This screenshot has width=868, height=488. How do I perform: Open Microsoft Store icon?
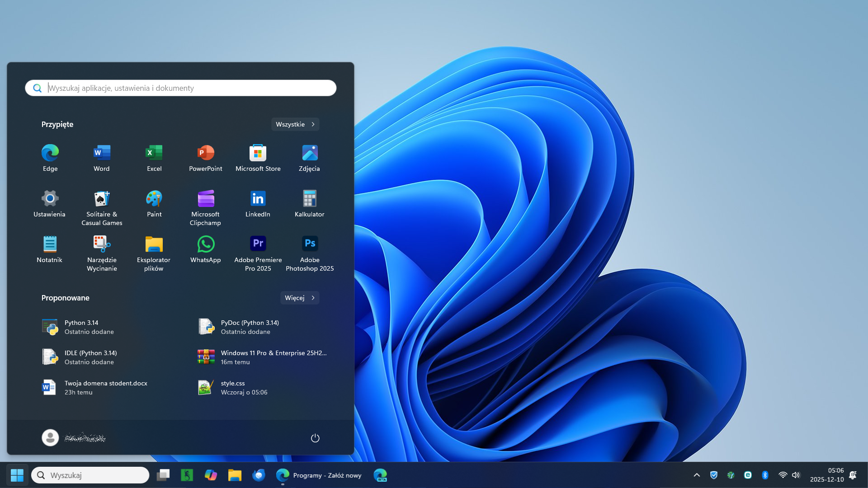point(258,153)
